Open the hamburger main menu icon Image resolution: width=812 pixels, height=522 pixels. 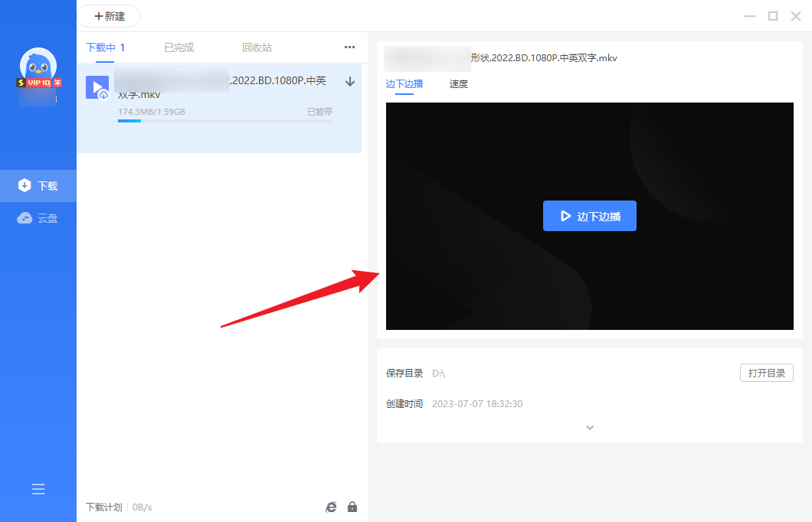click(x=38, y=490)
